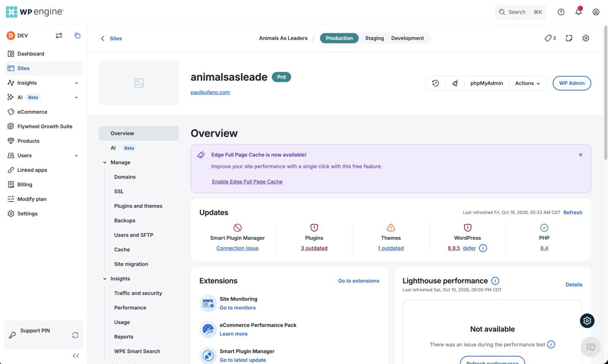Click the Lighthouse performance info icon
This screenshot has width=608, height=364.
point(495,281)
